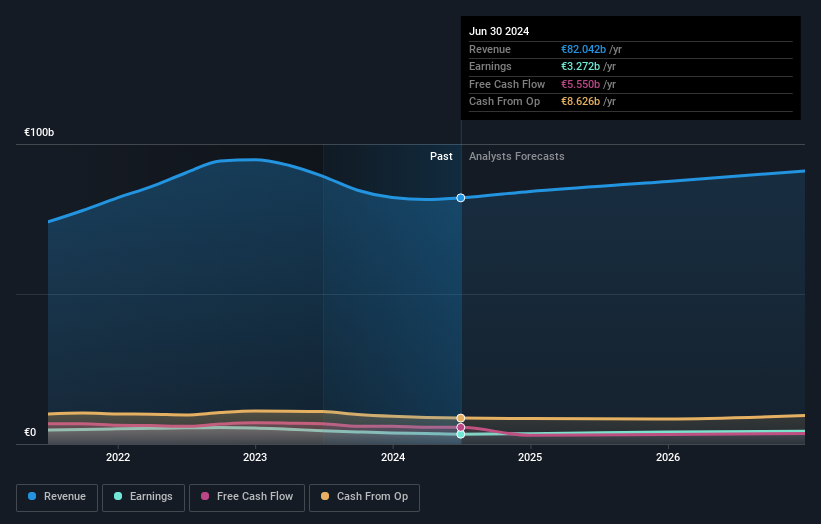Viewport: 821px width, 524px height.
Task: Click the 2023 x-axis label
Action: click(255, 457)
